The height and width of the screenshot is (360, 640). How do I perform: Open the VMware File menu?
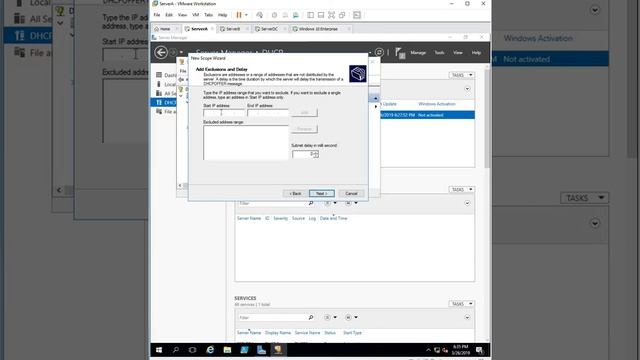(x=157, y=15)
